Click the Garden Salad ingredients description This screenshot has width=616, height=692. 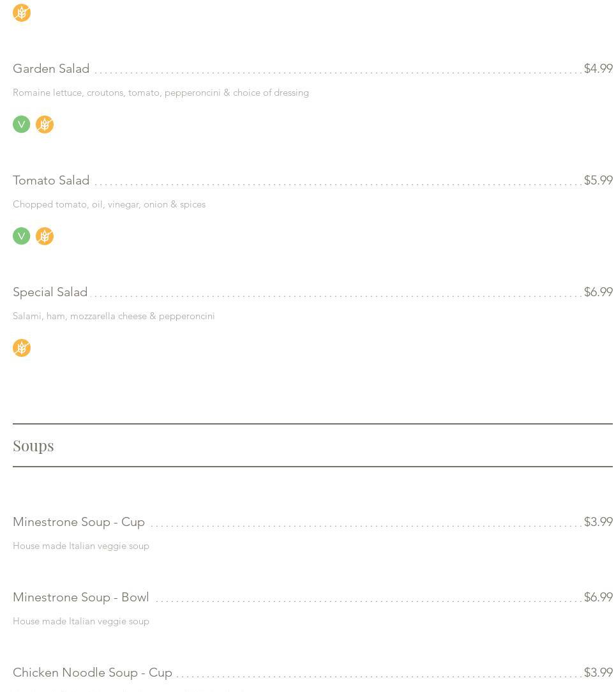coord(161,93)
